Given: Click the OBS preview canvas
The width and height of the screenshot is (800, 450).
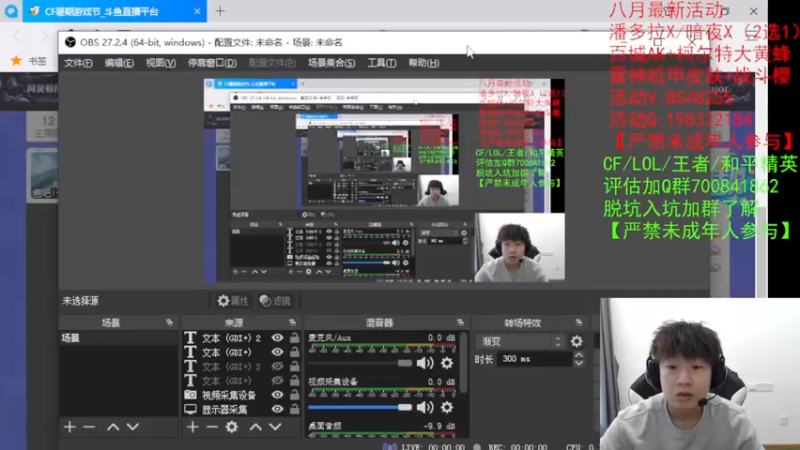Looking at the screenshot, I should tap(384, 180).
